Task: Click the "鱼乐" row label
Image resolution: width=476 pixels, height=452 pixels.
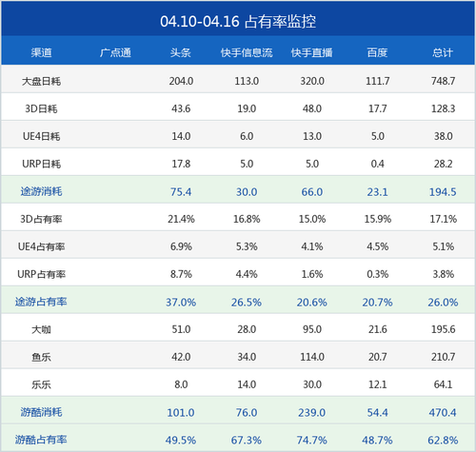Action: (x=41, y=357)
